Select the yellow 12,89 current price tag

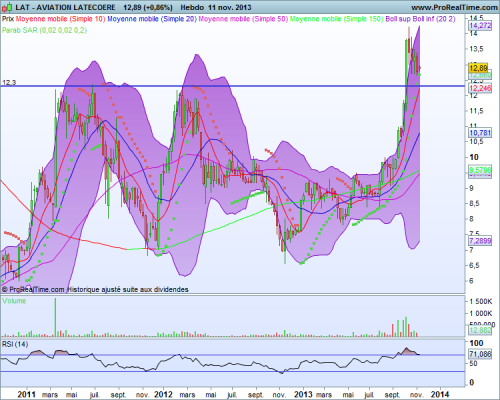478,68
